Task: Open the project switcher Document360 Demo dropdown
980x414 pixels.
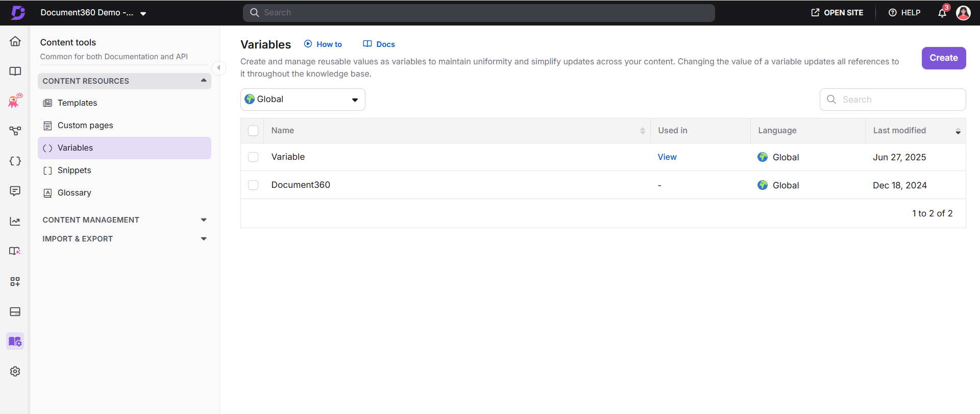Action: (x=93, y=13)
